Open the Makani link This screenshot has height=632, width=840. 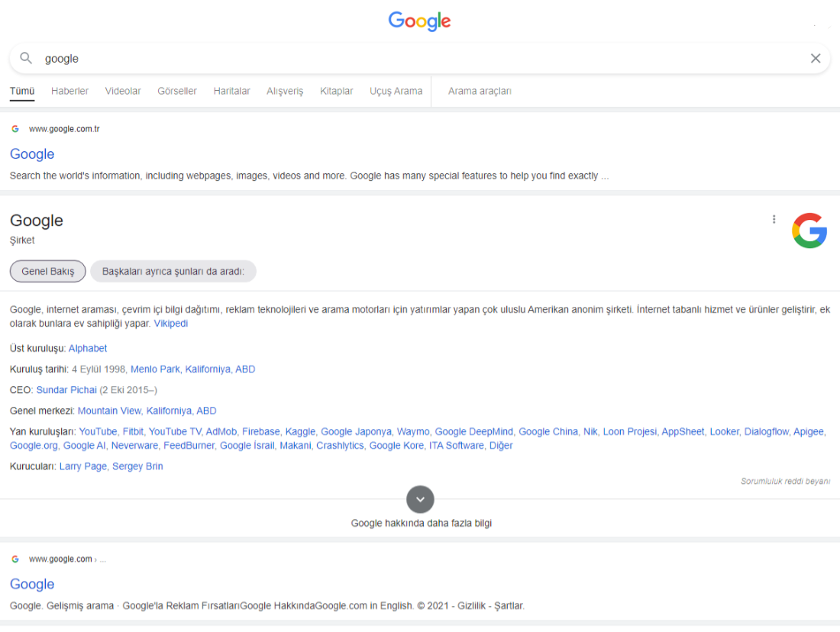click(296, 446)
